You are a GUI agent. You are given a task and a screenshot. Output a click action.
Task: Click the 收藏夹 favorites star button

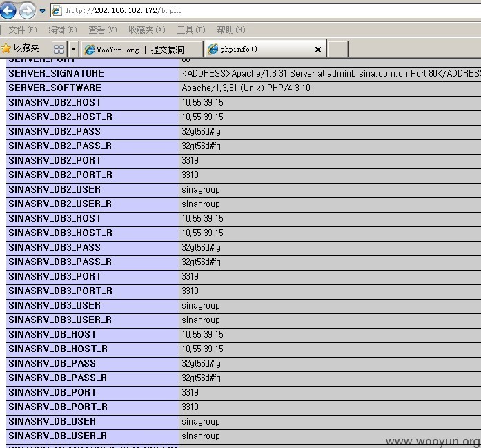(x=20, y=48)
